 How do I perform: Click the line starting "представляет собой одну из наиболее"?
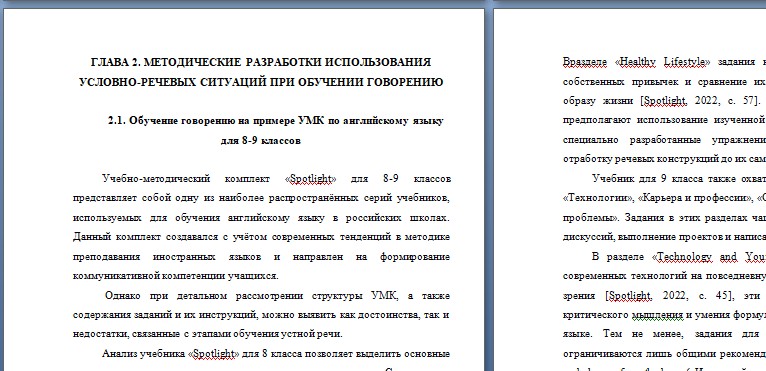261,198
